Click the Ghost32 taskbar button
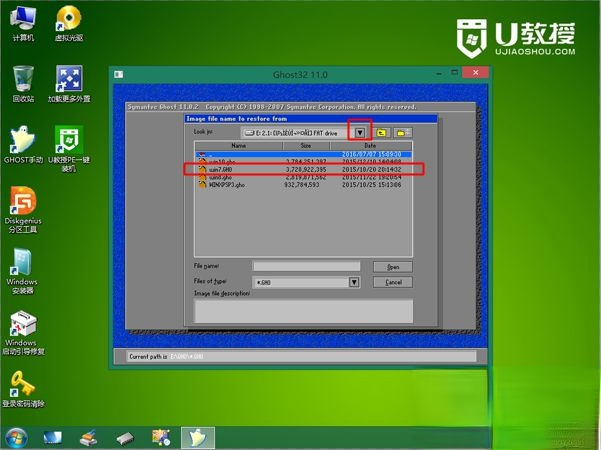 coord(198,438)
